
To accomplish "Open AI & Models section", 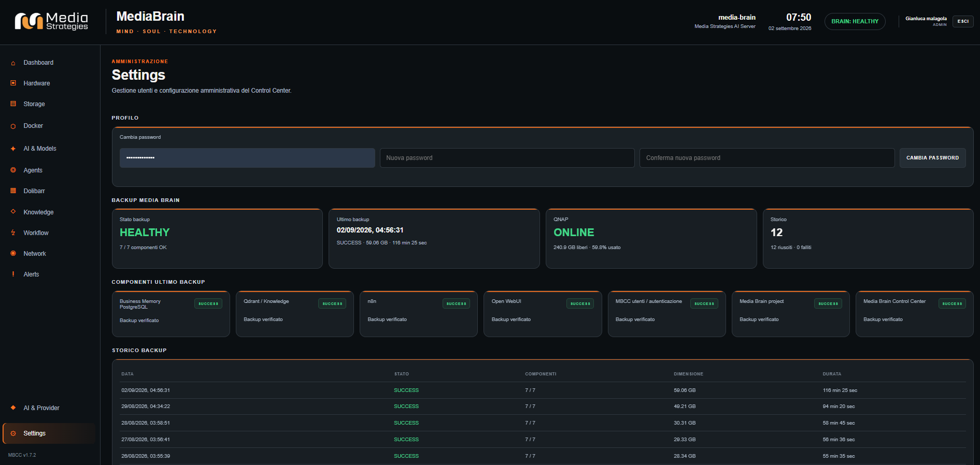I will click(x=40, y=149).
